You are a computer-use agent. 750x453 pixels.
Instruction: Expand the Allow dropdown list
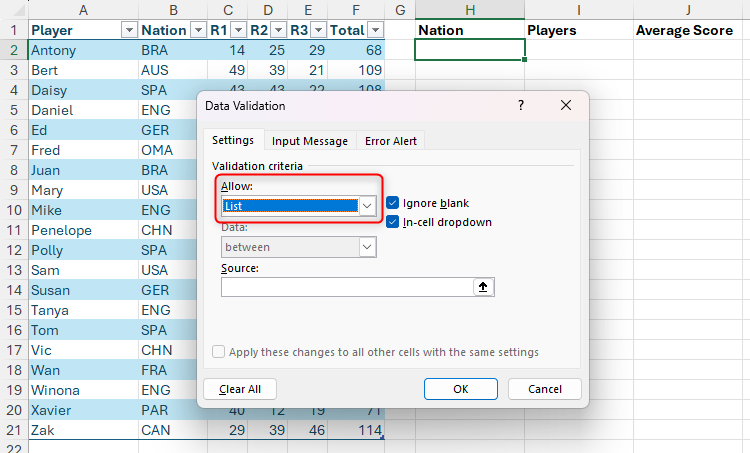(x=367, y=206)
